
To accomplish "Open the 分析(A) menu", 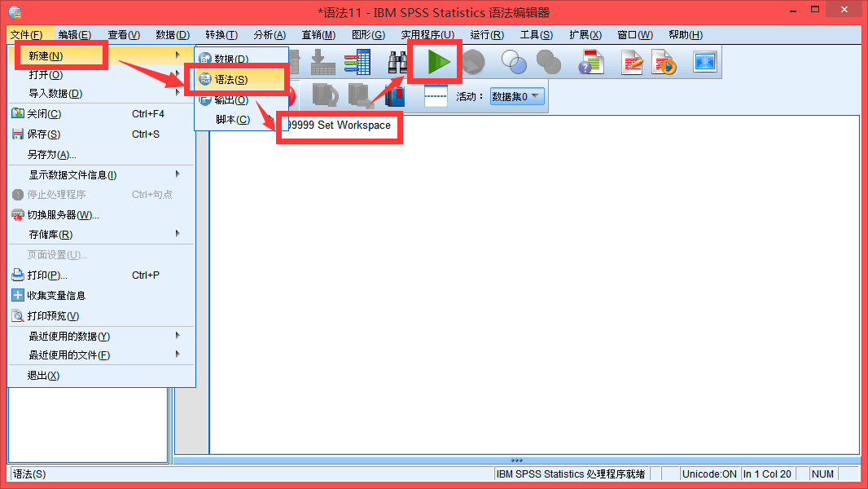I will pos(270,35).
